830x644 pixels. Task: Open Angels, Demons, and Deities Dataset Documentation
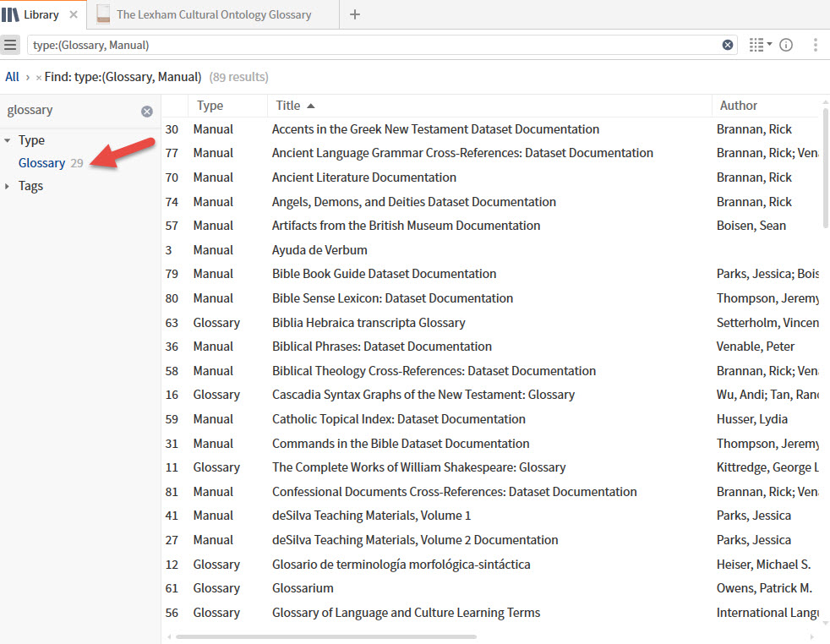pos(413,202)
